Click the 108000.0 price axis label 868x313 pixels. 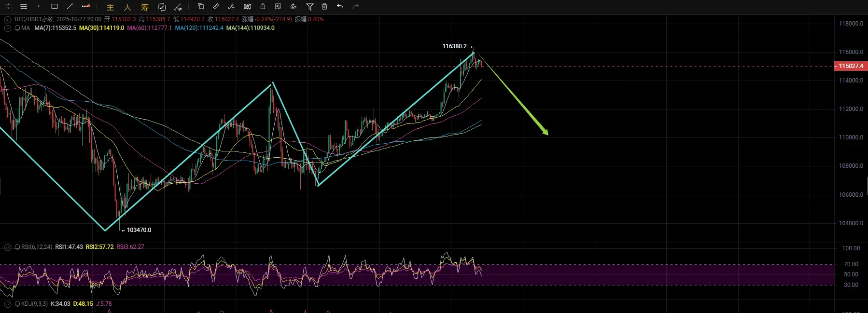pos(851,166)
